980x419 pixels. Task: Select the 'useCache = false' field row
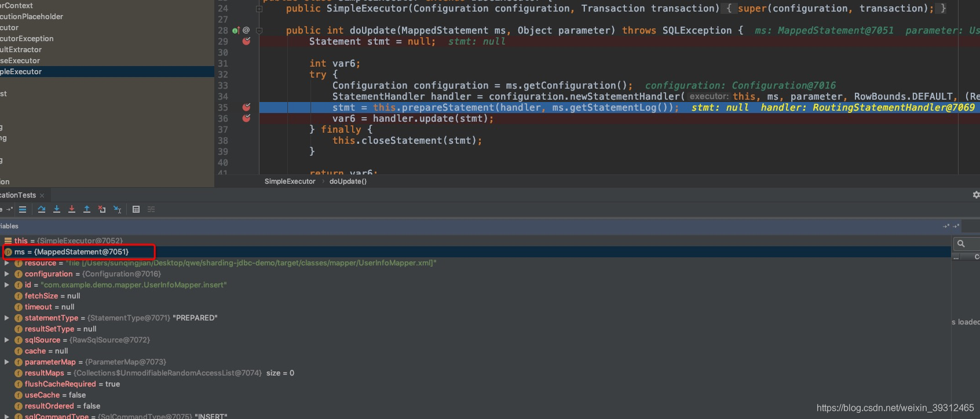(x=475, y=395)
